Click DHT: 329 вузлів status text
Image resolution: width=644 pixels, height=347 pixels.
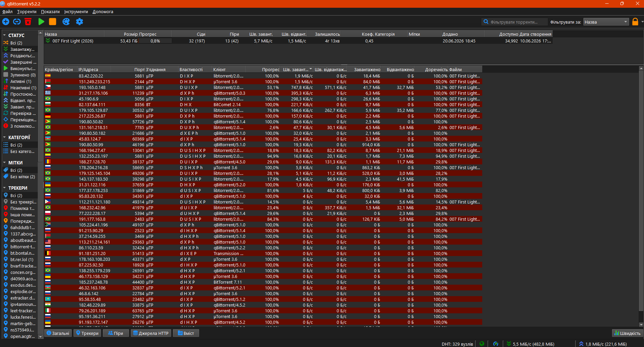(x=457, y=344)
